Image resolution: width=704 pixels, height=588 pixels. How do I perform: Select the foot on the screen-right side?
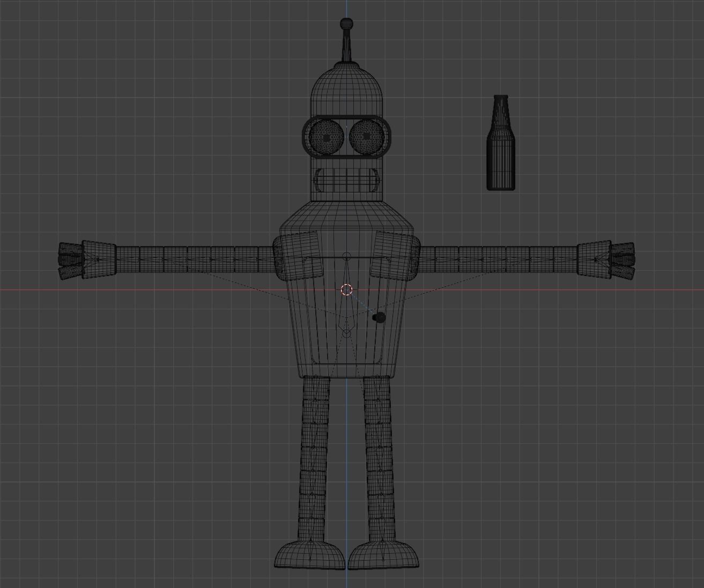pos(384,555)
